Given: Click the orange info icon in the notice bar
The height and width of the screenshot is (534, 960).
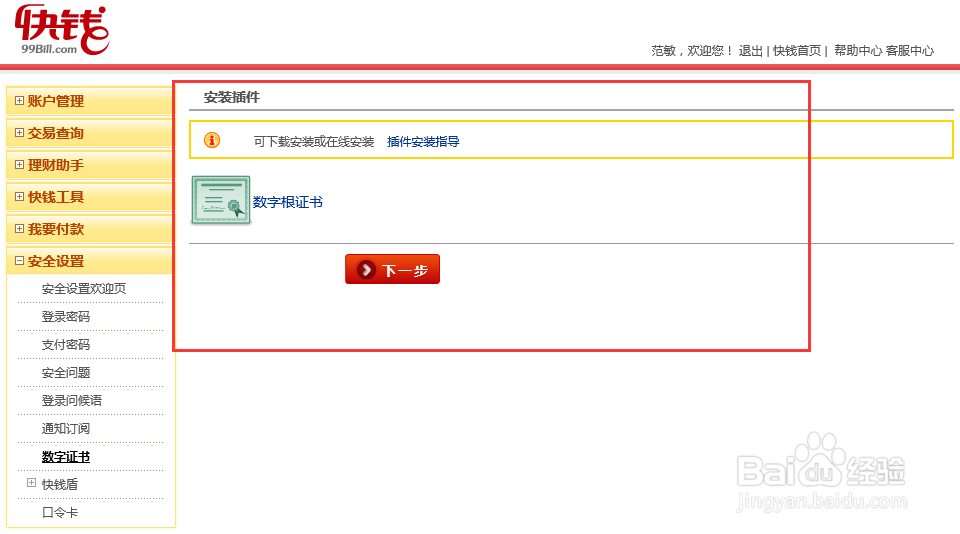Looking at the screenshot, I should point(212,140).
